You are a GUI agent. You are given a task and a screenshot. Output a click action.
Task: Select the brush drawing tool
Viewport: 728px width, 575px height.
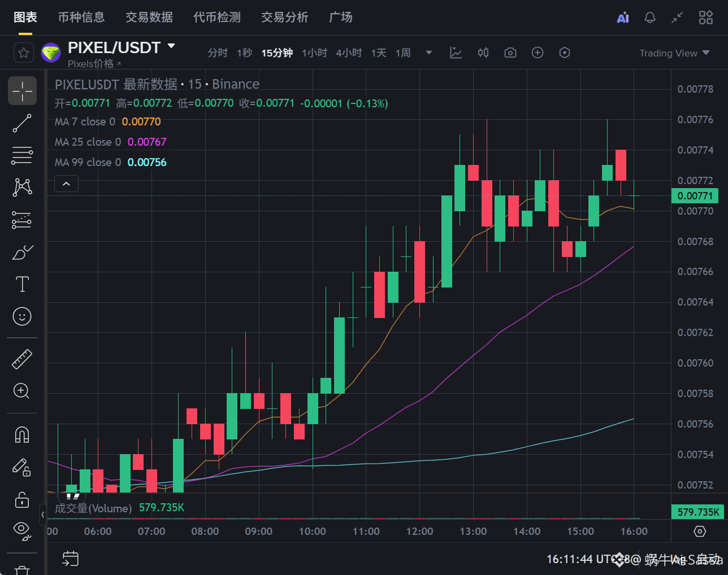point(22,252)
